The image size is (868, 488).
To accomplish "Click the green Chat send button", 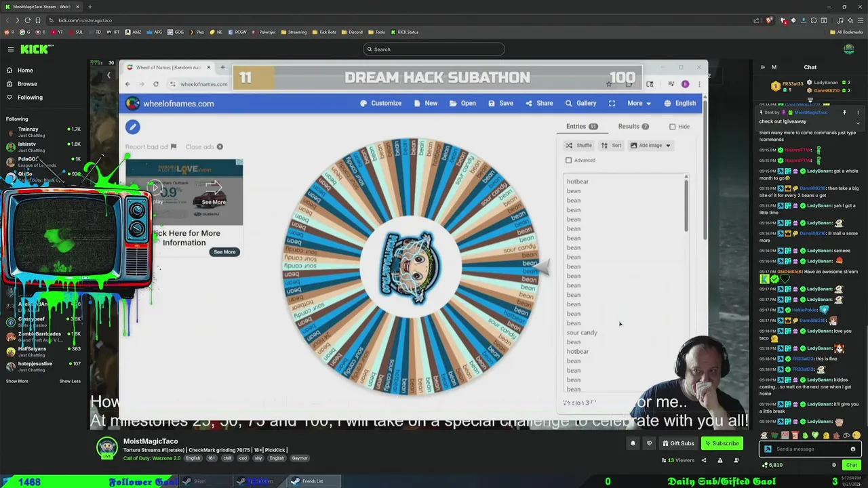I will pos(851,465).
